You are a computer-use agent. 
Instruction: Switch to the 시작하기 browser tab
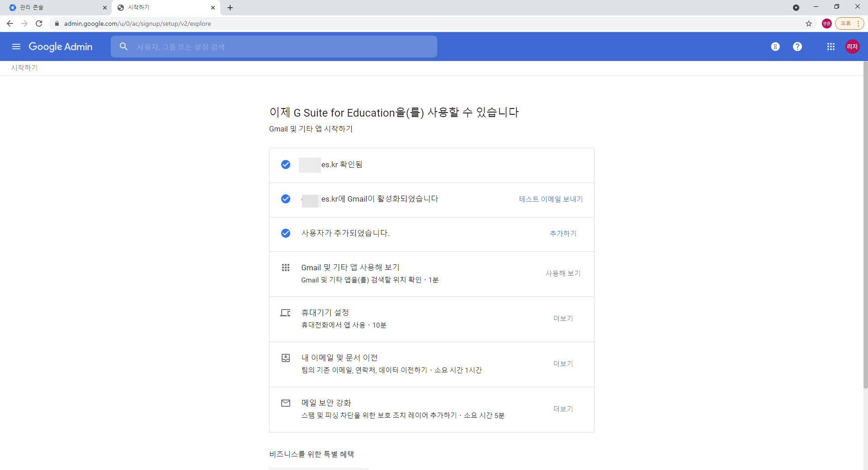(x=165, y=8)
